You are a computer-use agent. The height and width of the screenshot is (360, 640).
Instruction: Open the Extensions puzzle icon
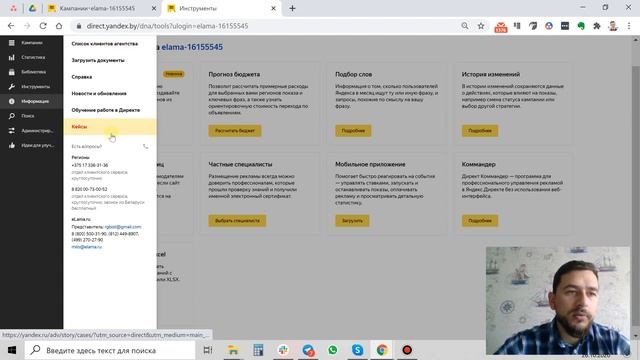597,26
